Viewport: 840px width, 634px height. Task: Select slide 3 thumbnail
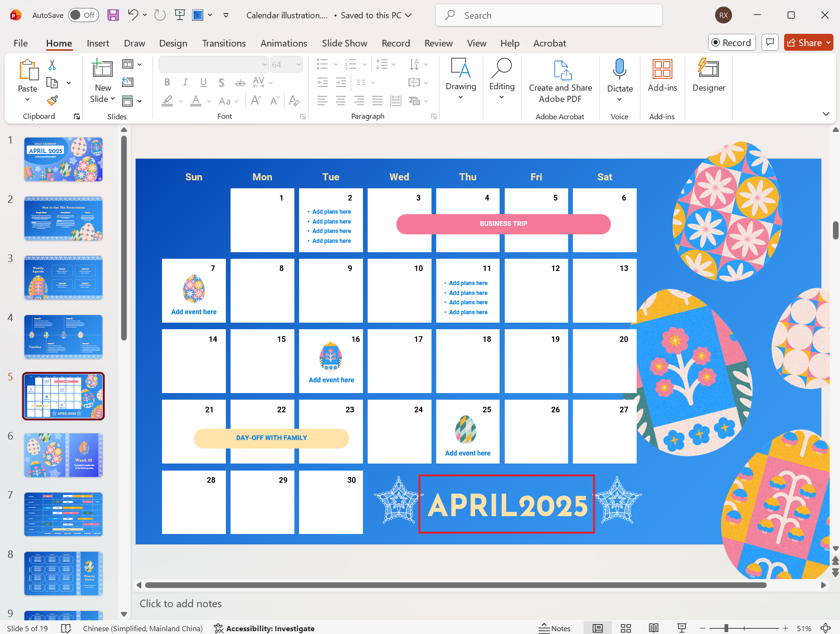click(63, 278)
